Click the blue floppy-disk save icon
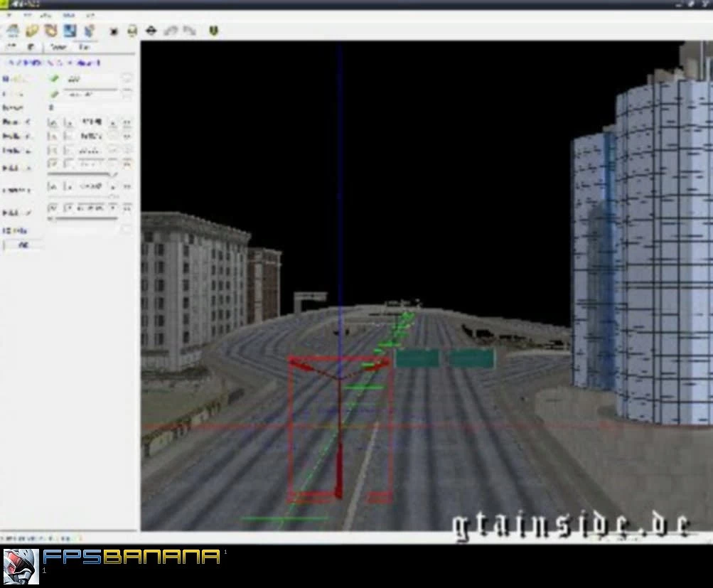The height and width of the screenshot is (588, 713). click(x=70, y=31)
